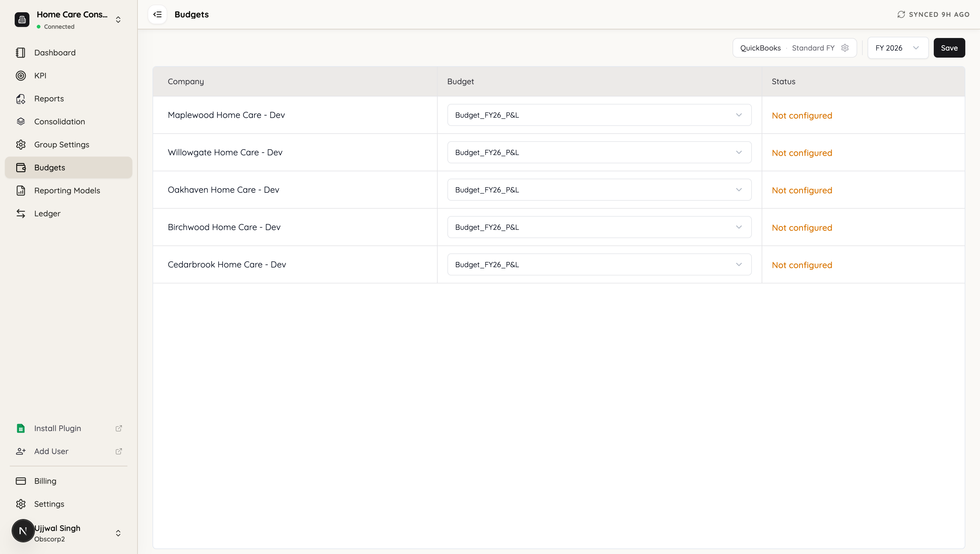Click the sync refresh icon
Image resolution: width=980 pixels, height=554 pixels.
click(901, 14)
